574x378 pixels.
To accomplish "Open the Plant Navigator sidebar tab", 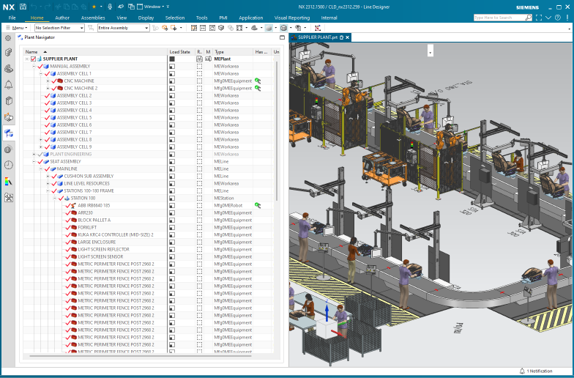I will pos(9,133).
